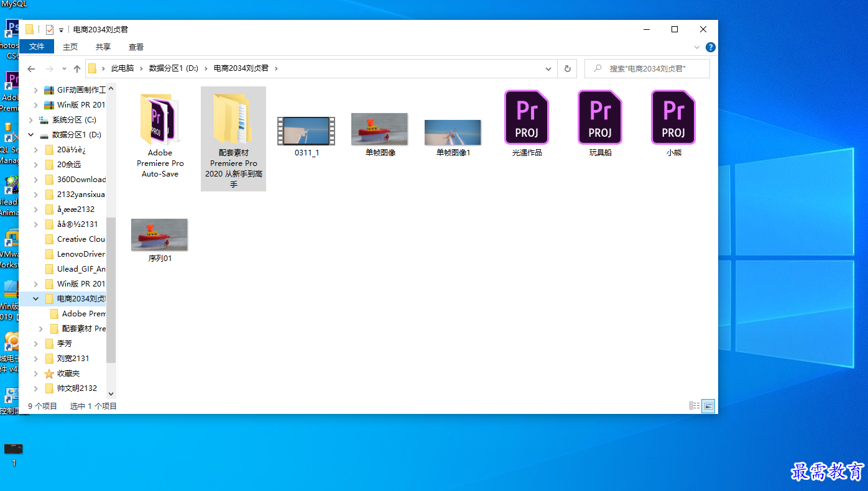Select GIF动画制作工 in navigation tree

[75, 89]
